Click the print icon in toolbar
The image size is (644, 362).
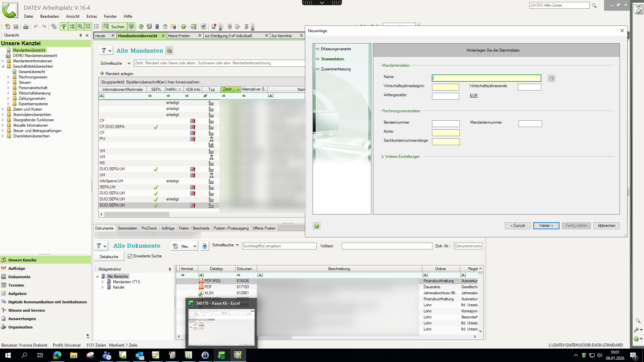[25, 26]
